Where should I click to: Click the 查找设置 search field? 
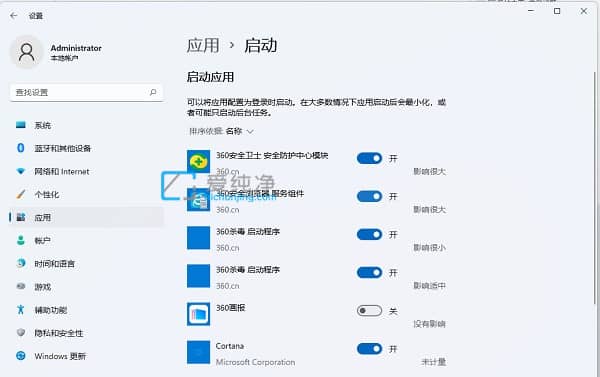[x=86, y=92]
